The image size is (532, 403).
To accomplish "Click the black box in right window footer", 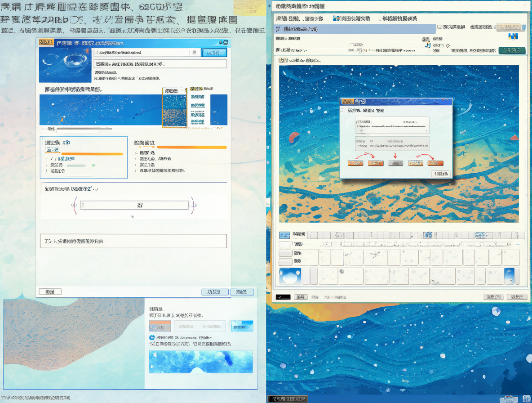I will pos(283,297).
